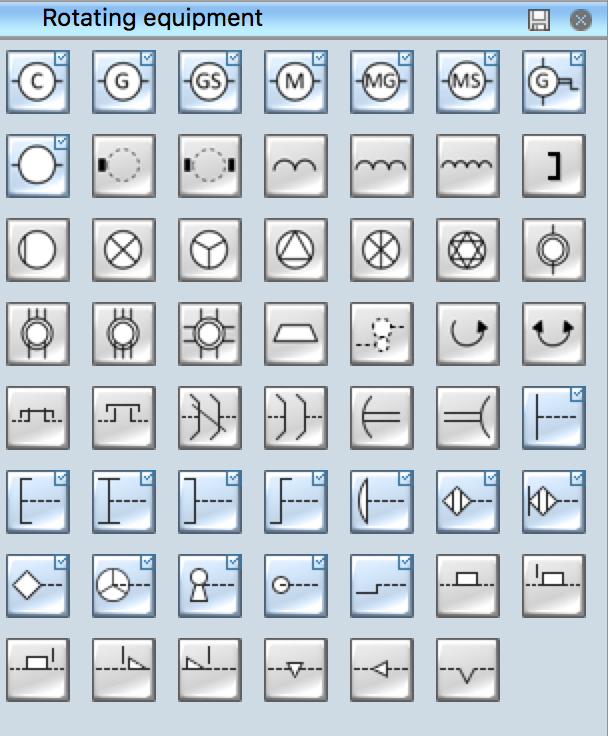The height and width of the screenshot is (736, 608).
Task: Choose double circle with crossing lead pairs
Action: click(x=210, y=334)
